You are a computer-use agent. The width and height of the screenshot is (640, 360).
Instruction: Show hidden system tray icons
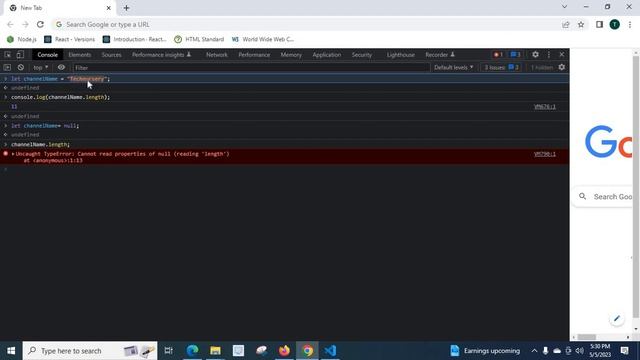[534, 351]
